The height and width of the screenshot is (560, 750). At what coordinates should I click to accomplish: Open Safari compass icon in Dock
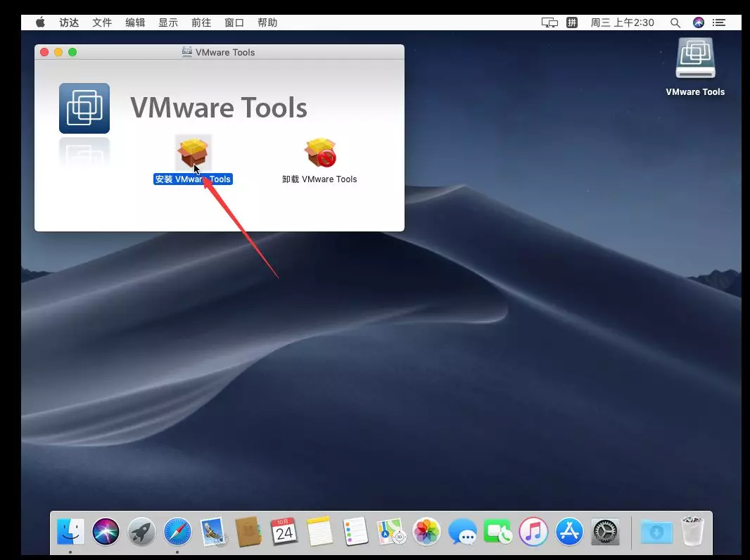[177, 531]
